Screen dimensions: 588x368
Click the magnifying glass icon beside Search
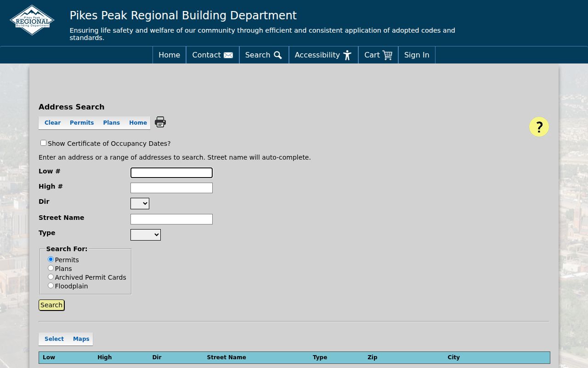[x=278, y=55]
